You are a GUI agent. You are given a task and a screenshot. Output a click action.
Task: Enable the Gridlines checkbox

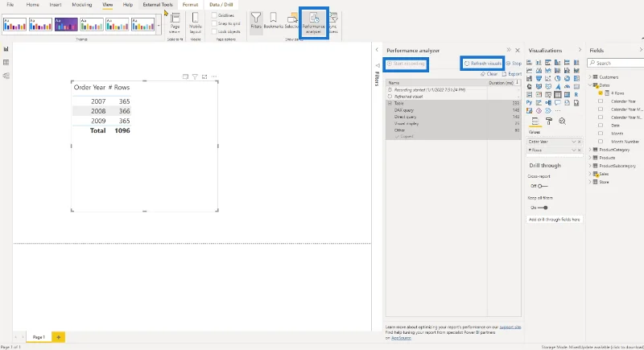(214, 15)
